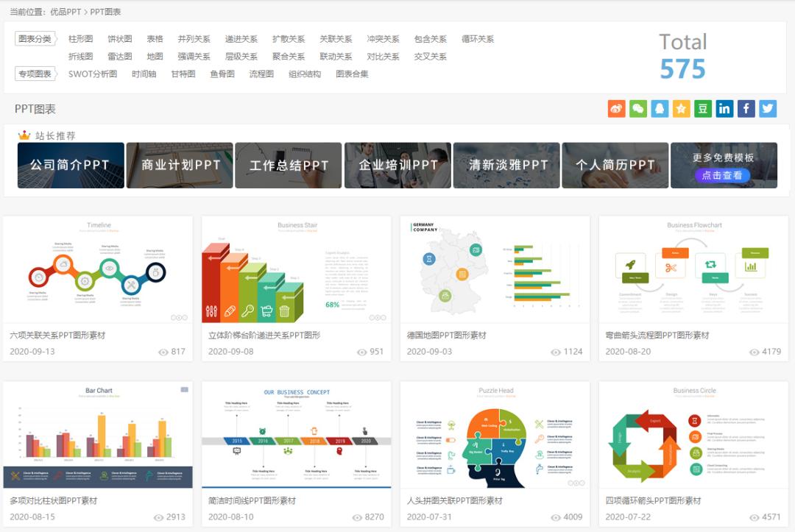Screen dimensions: 795x532
Task: Navigate to 优品PPT in the breadcrumb
Action: (x=65, y=12)
